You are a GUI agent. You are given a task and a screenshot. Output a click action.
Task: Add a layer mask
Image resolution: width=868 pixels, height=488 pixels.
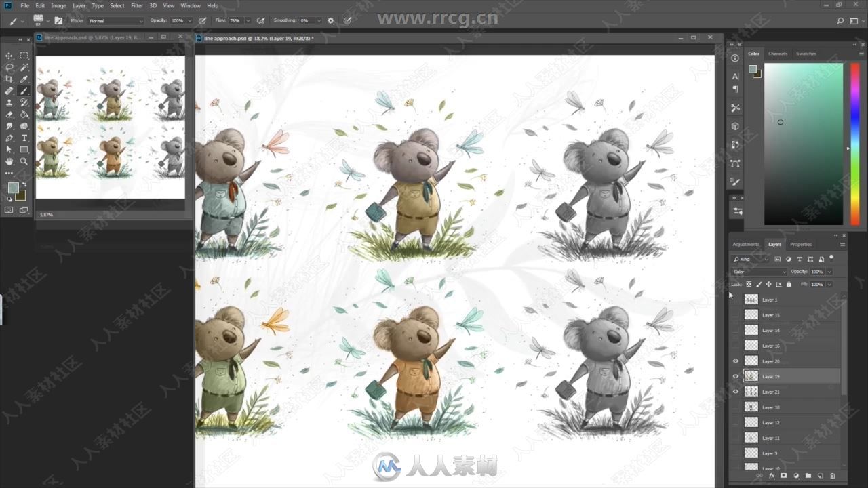coord(783,476)
